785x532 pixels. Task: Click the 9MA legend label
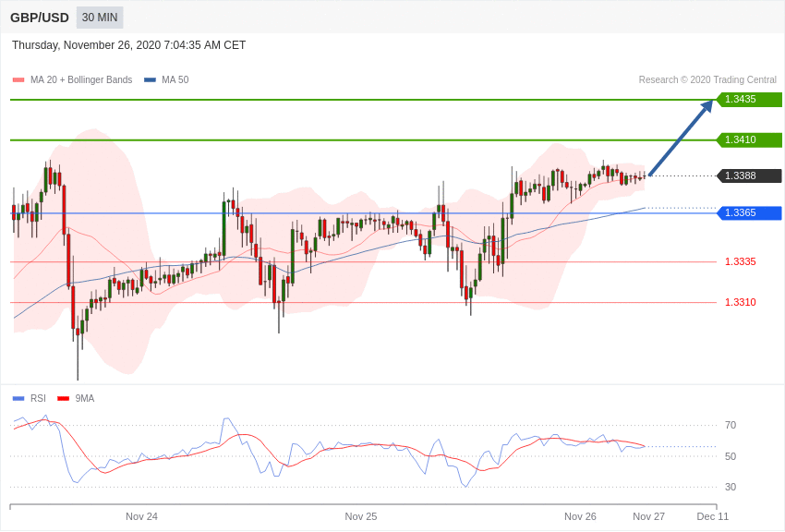pos(85,399)
